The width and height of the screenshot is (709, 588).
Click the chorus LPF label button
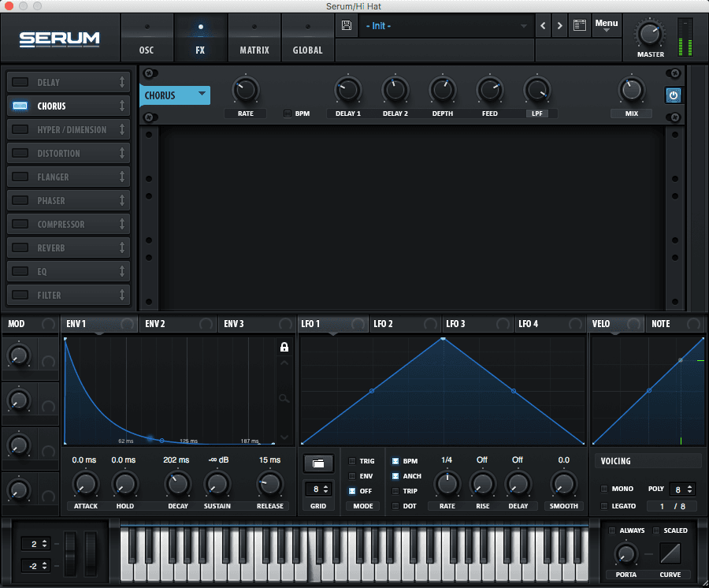click(537, 114)
